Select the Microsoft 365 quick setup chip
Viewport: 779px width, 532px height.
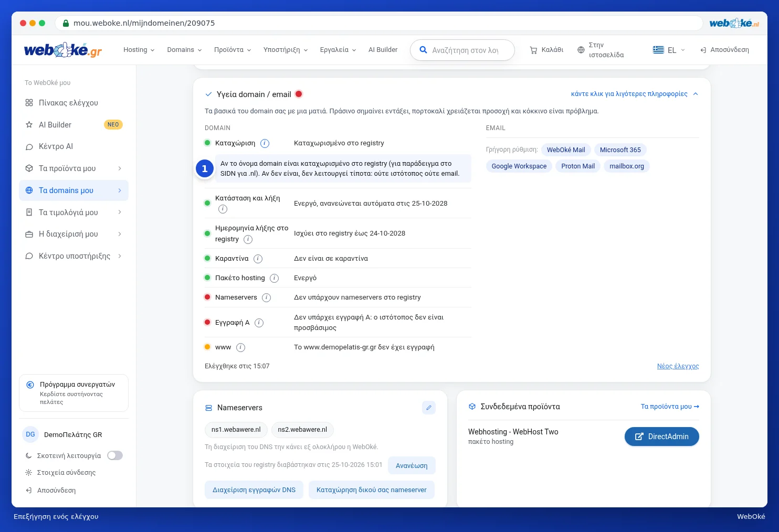coord(620,150)
